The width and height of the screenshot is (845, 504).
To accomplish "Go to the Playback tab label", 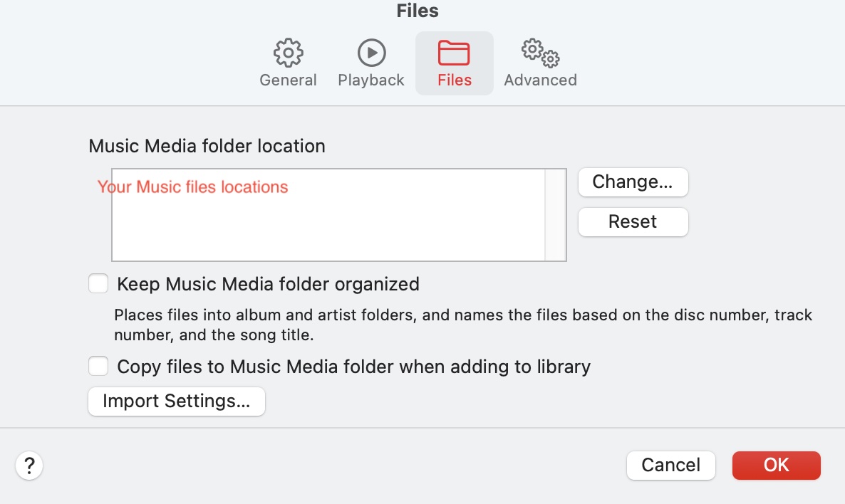I will tap(371, 80).
